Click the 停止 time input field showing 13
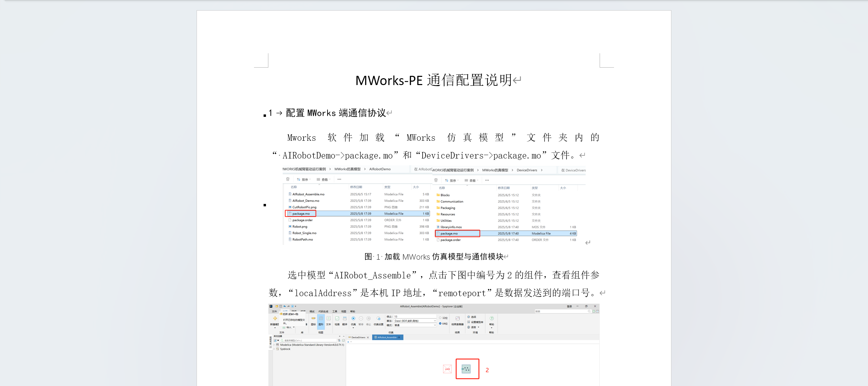Viewport: 868px width, 386px height. [415, 317]
